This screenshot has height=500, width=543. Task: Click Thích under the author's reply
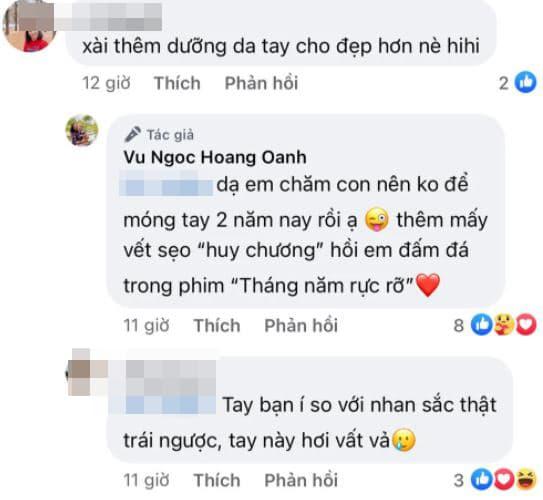tap(217, 325)
